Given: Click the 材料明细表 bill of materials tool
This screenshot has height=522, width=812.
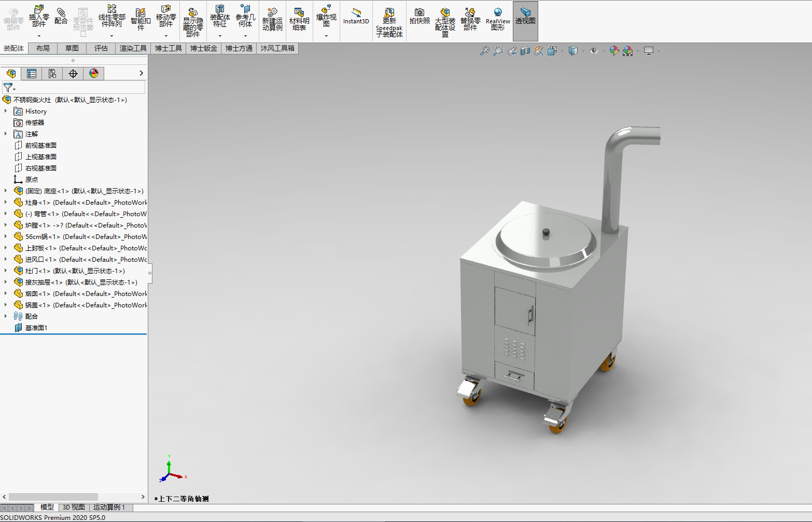Looking at the screenshot, I should tap(299, 19).
